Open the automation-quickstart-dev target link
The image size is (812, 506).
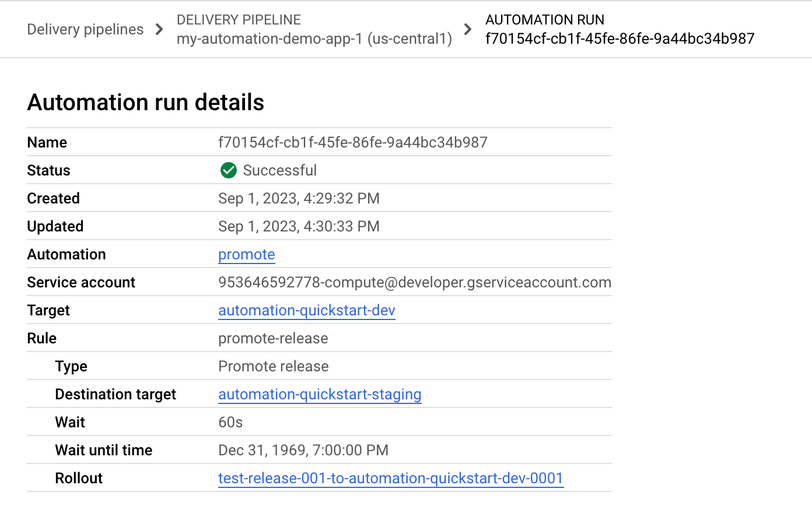(306, 310)
